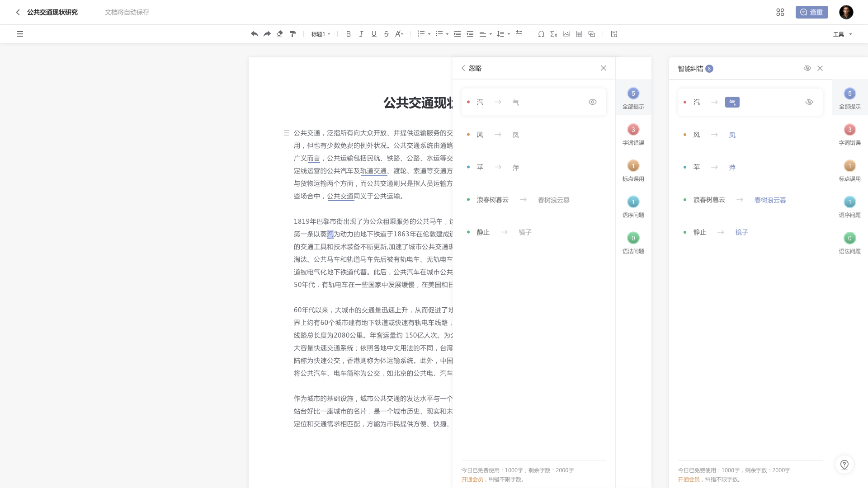868x488 pixels.
Task: Select 全部提示 tab in 智能纠错 sidebar
Action: click(850, 98)
